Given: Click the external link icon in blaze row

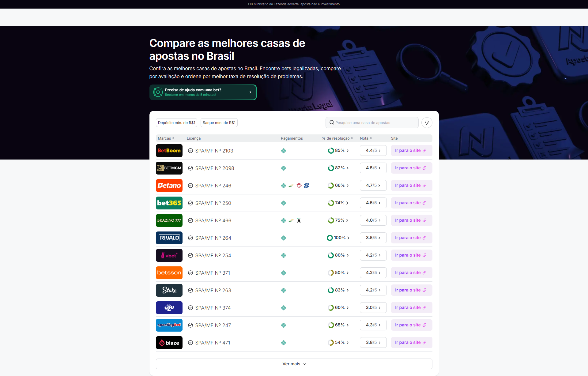Looking at the screenshot, I should (x=424, y=343).
